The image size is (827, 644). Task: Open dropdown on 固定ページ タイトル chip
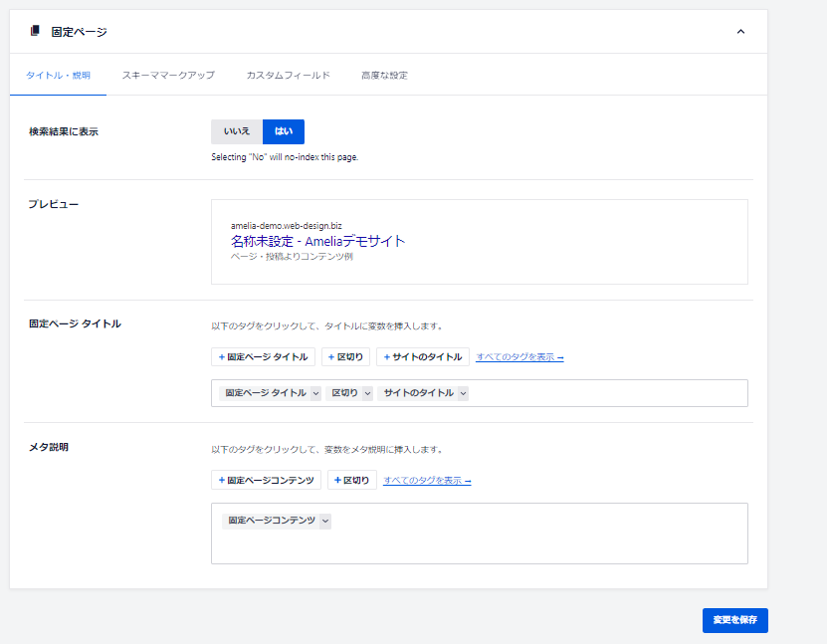coord(315,394)
